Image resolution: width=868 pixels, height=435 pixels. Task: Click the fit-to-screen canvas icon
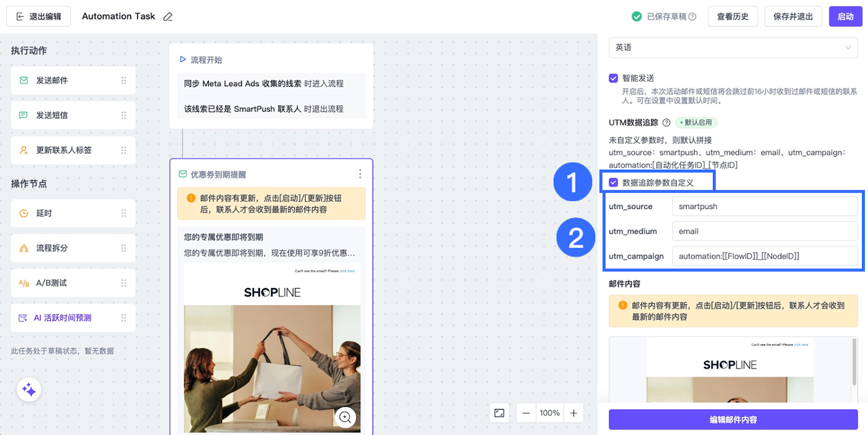(499, 413)
